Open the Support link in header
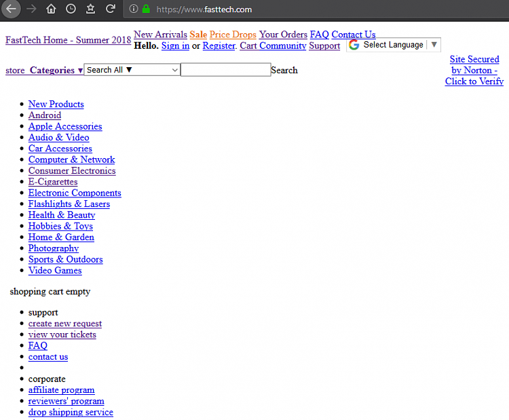The height and width of the screenshot is (420, 509). tap(324, 45)
